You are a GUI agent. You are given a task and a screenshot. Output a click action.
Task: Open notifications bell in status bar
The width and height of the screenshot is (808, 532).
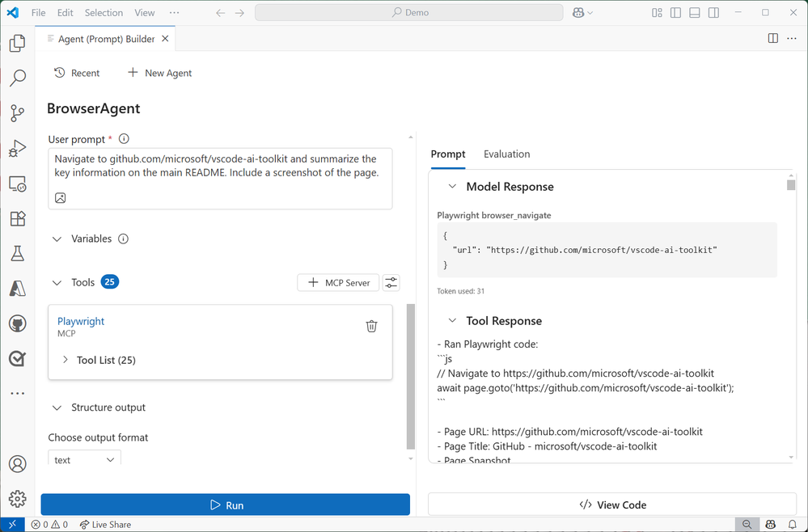pyautogui.click(x=793, y=524)
